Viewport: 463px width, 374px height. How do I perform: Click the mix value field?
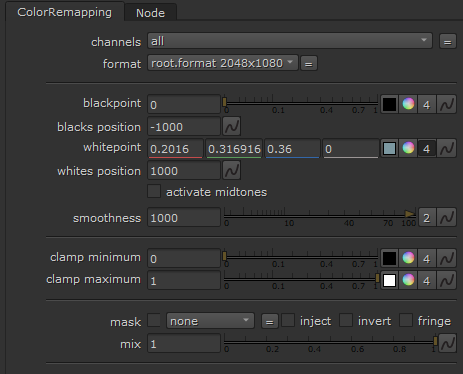coord(184,343)
